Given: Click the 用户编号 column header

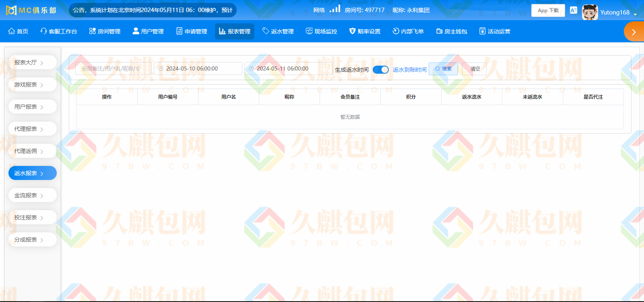Looking at the screenshot, I should pos(168,97).
